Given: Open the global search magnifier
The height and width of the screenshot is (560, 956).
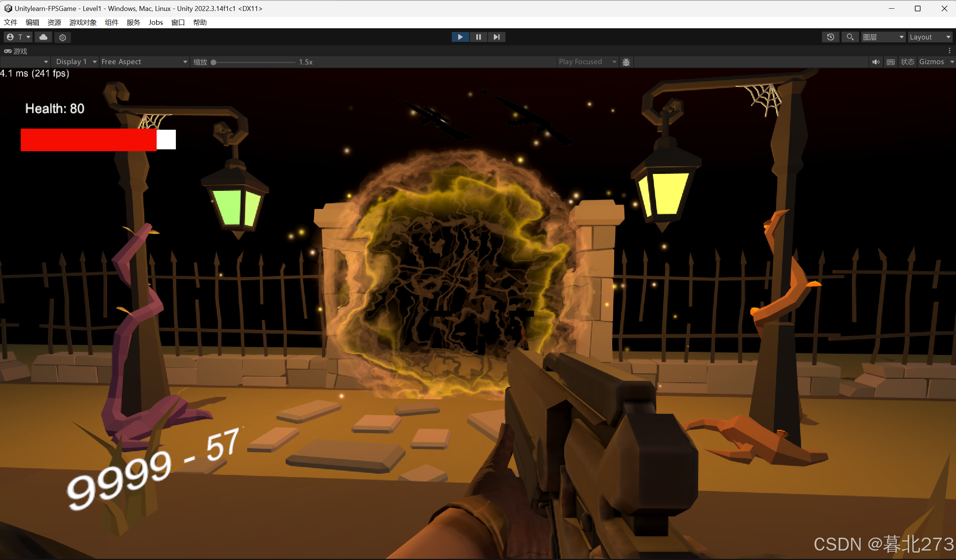Looking at the screenshot, I should (850, 37).
